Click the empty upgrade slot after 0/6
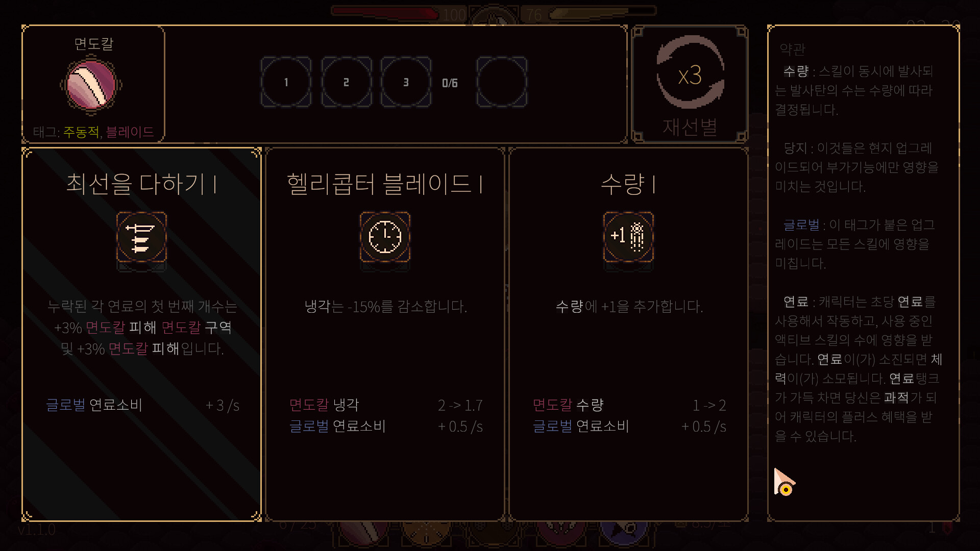This screenshot has width=980, height=551. [x=502, y=82]
